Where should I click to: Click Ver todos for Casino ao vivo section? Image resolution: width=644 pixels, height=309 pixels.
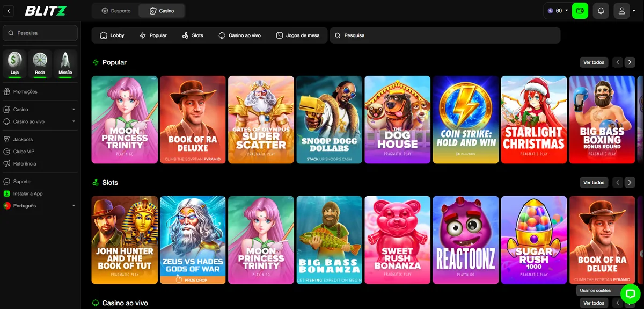[594, 303]
